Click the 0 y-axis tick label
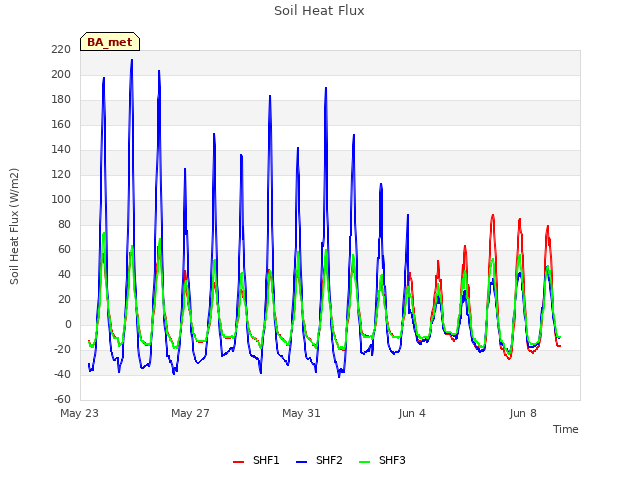 [x=68, y=324]
